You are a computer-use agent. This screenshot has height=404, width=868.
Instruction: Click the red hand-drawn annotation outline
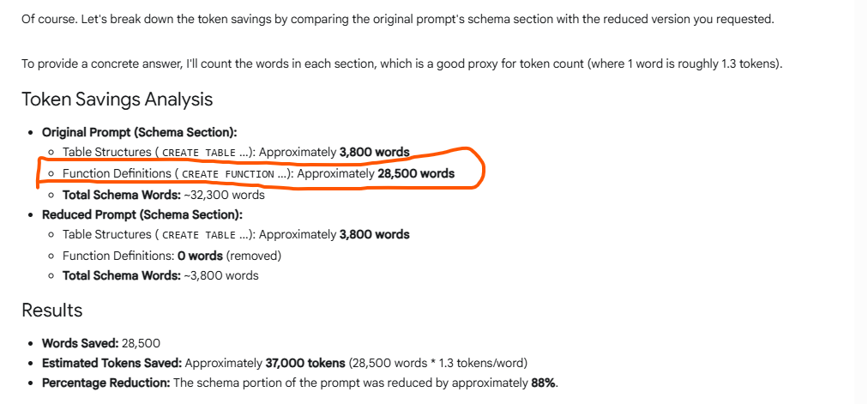pos(260,169)
